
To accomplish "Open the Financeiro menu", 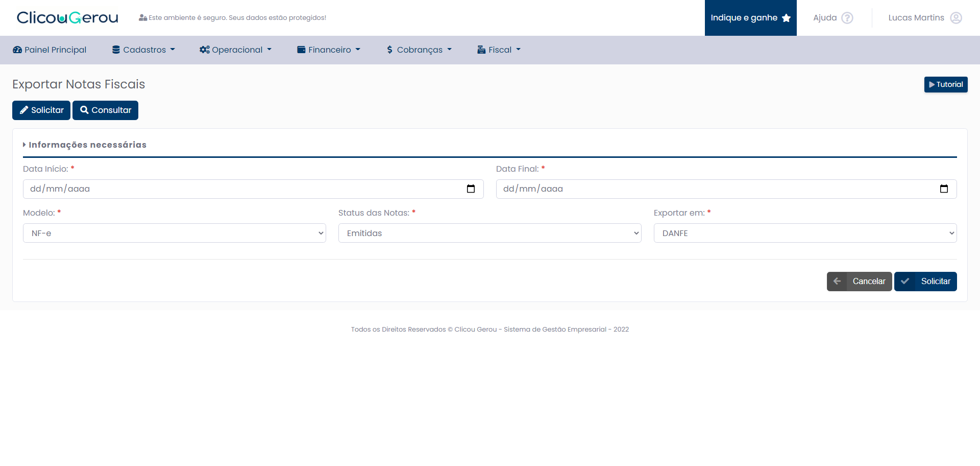I will pyautogui.click(x=329, y=50).
